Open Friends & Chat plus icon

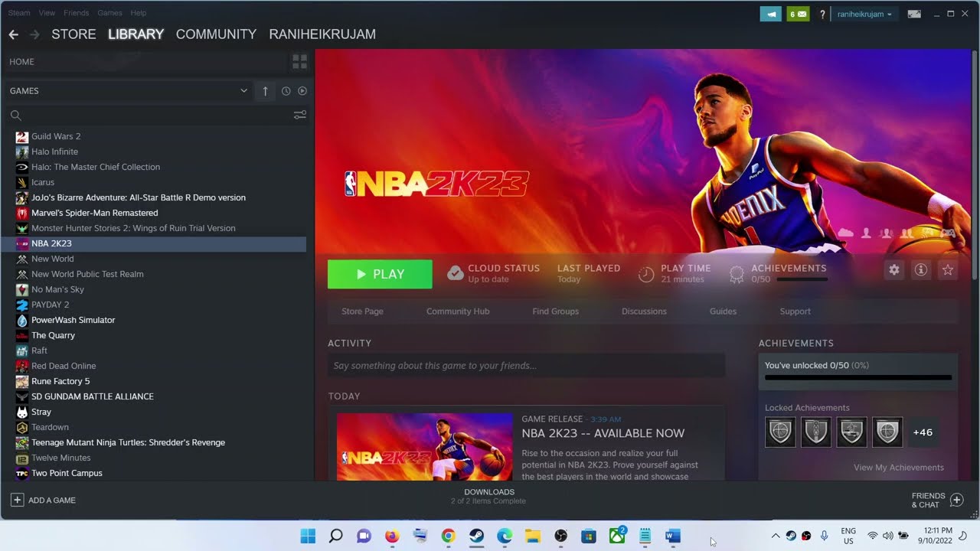pyautogui.click(x=956, y=500)
